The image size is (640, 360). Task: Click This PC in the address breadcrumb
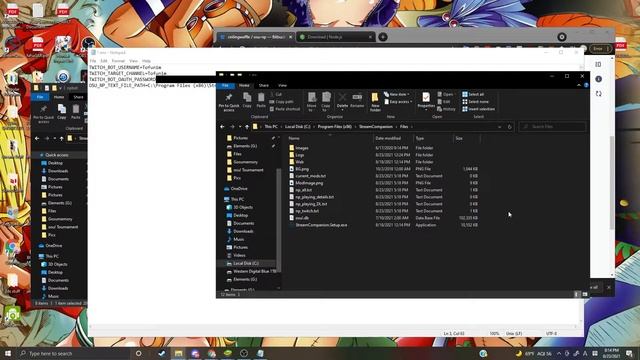click(271, 127)
